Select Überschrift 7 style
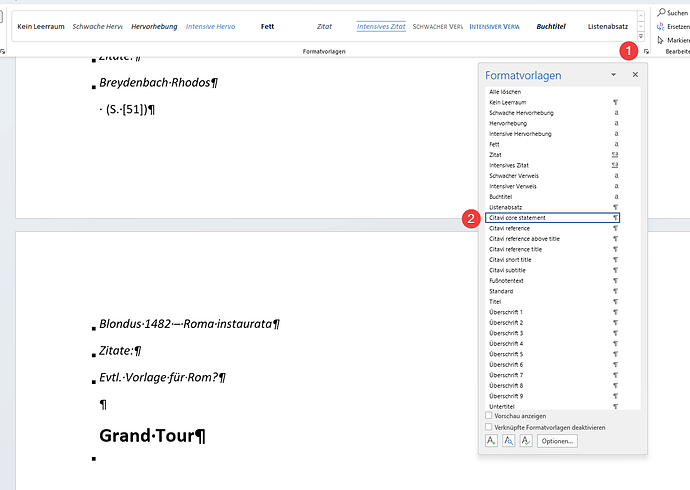This screenshot has width=690, height=490. [x=552, y=375]
